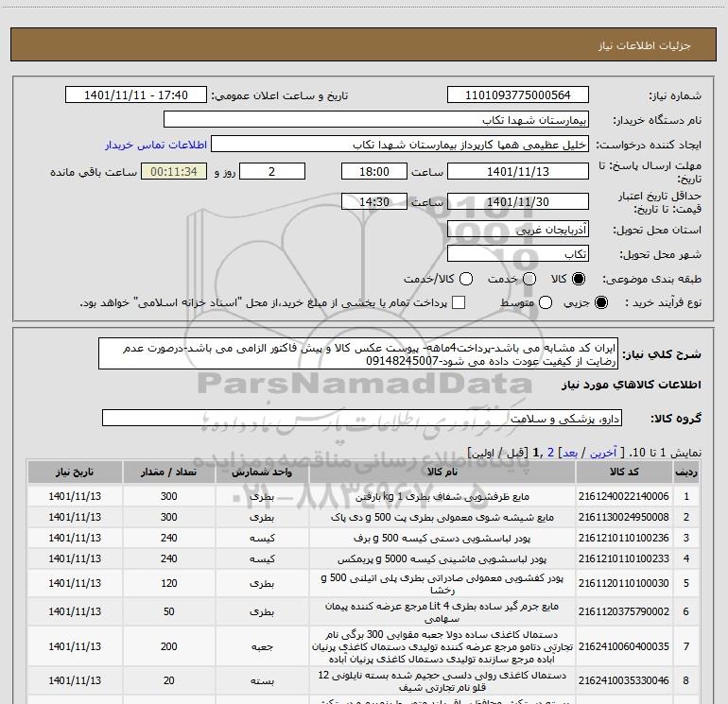The image size is (728, 704).
Task: Click the واحد شمارش column header
Action: tap(262, 472)
